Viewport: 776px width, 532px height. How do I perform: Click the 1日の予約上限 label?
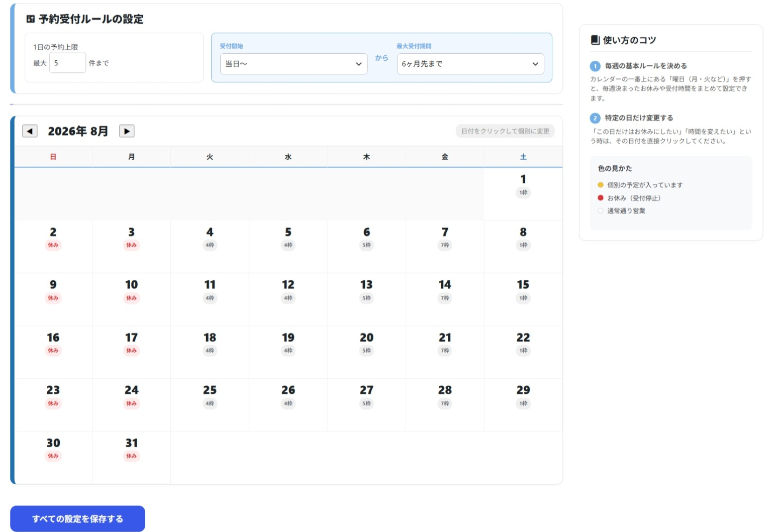coord(56,47)
